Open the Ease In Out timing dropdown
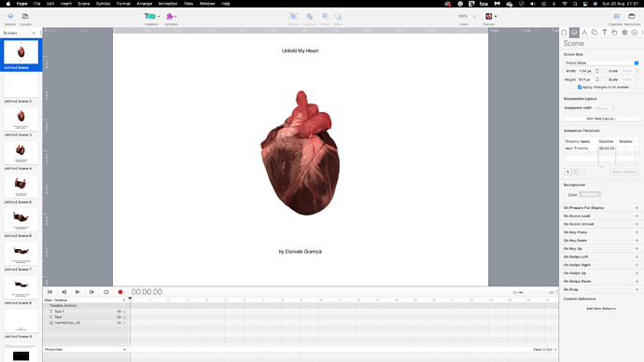Viewport: 644px width, 362px height. click(x=545, y=349)
